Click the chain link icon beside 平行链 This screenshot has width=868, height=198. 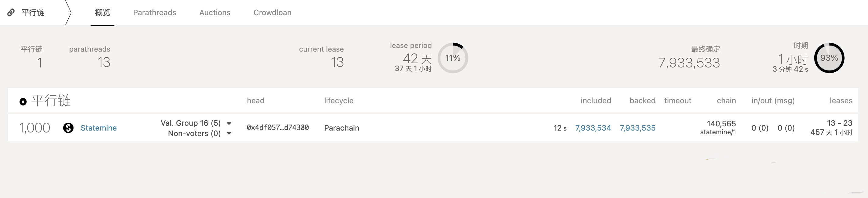[11, 12]
